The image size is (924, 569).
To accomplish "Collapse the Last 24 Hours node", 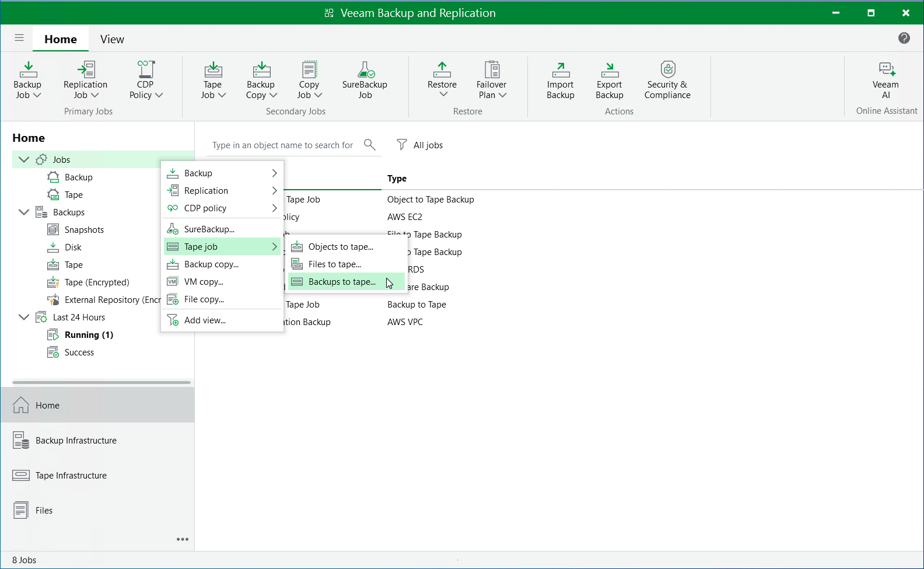I will coord(24,317).
